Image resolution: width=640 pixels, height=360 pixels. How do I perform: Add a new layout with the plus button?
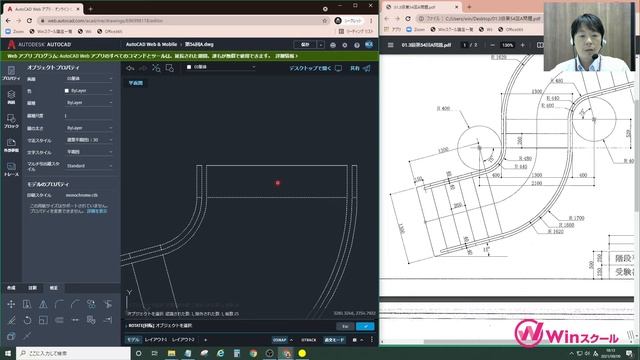[205, 340]
